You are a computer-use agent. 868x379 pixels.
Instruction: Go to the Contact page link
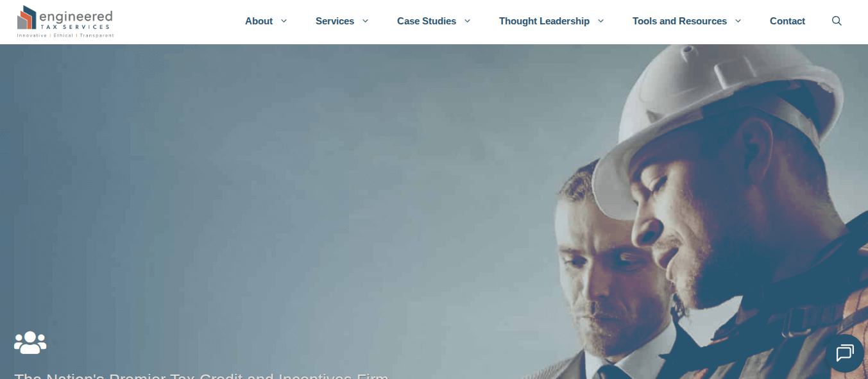787,21
